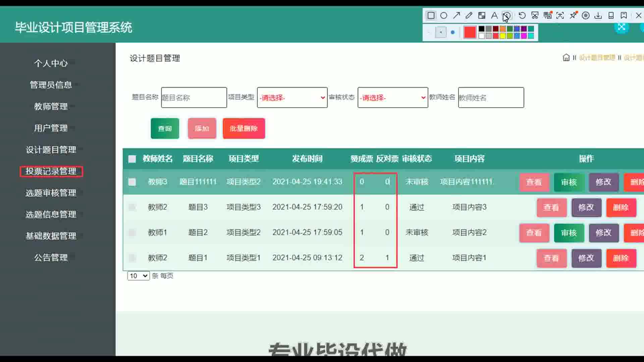The width and height of the screenshot is (644, 362).
Task: Check the checkbox for 题目1 row
Action: [x=132, y=258]
